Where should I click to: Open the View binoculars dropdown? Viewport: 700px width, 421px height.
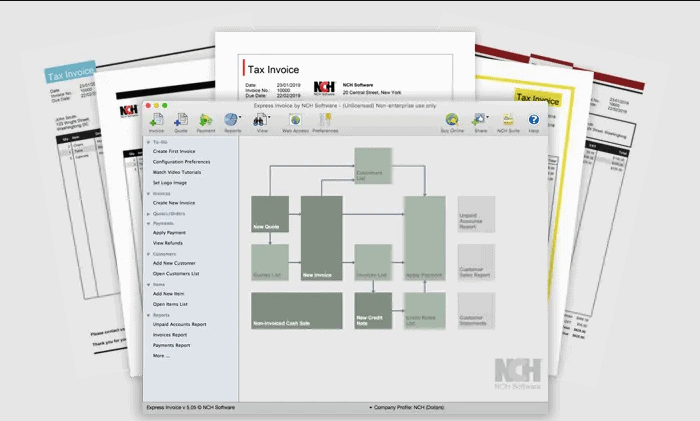(262, 121)
